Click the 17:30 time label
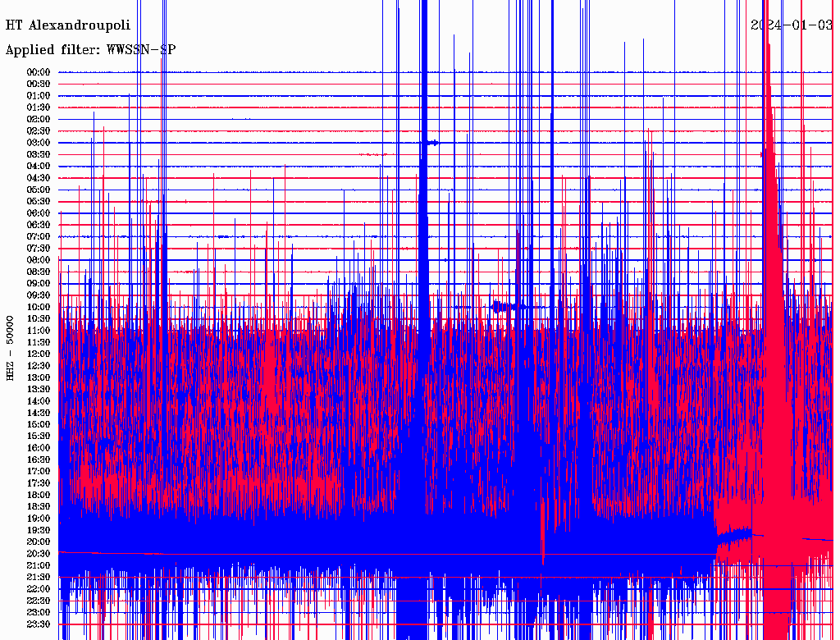This screenshot has width=840, height=640. pos(39,483)
